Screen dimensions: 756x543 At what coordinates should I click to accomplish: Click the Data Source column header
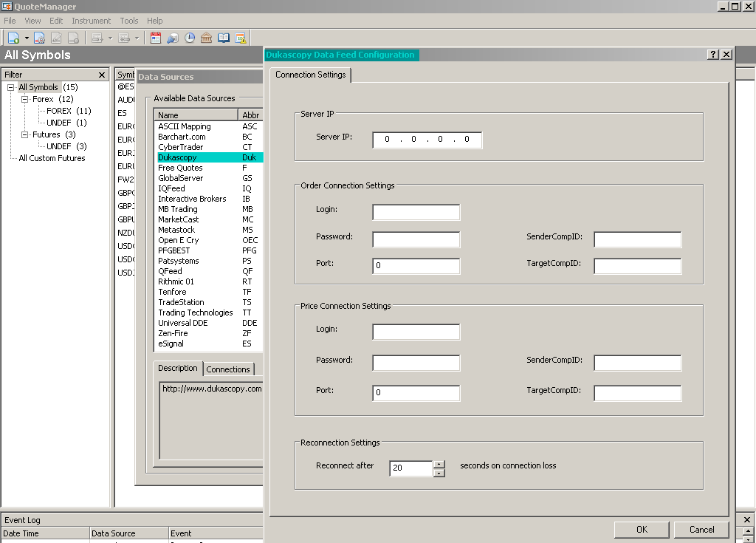(129, 533)
